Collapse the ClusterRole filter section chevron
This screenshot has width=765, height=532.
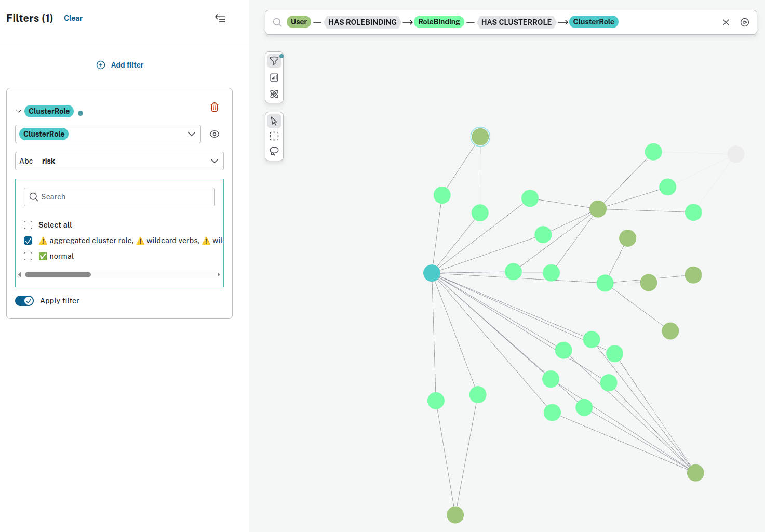(19, 111)
